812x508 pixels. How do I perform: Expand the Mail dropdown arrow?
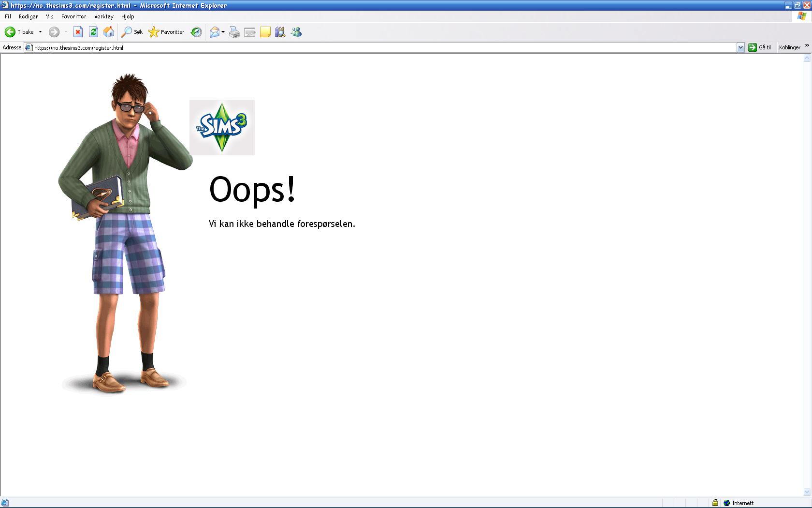[x=223, y=32]
